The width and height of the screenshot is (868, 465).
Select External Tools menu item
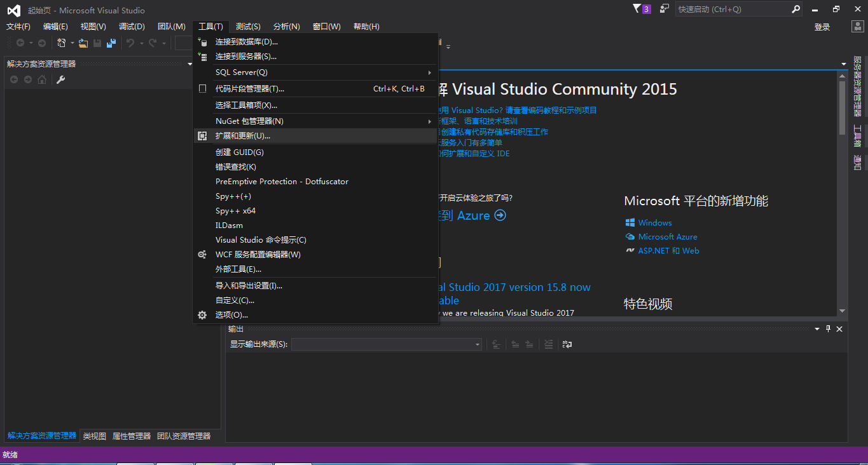pyautogui.click(x=315, y=269)
